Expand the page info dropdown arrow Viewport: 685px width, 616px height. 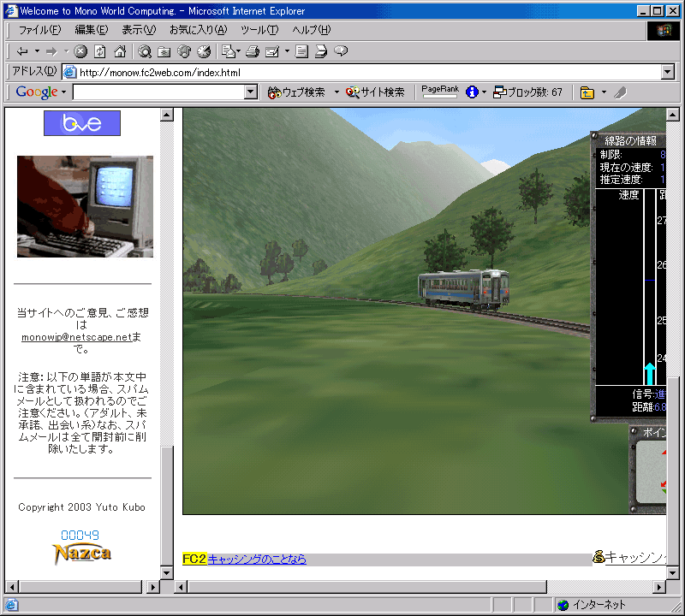(x=484, y=92)
